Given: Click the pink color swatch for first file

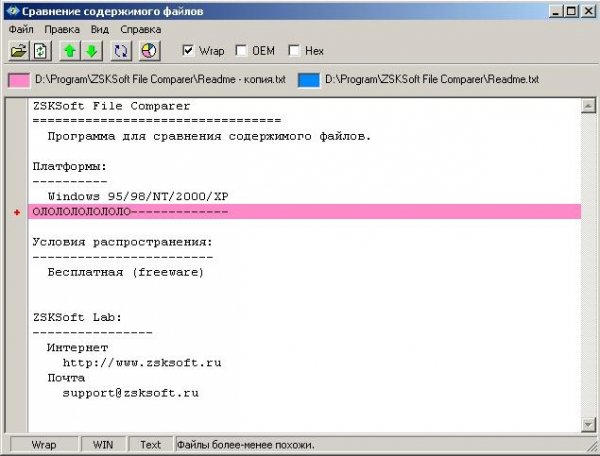Looking at the screenshot, I should [x=19, y=80].
